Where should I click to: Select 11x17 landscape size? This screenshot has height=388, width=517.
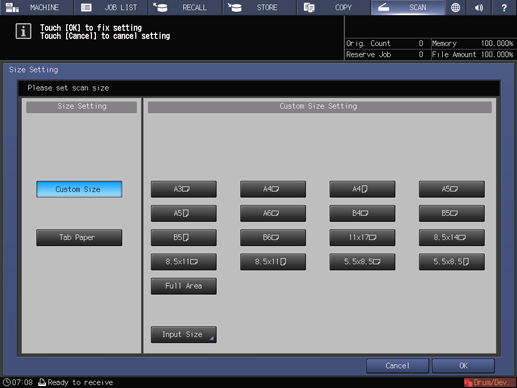(362, 237)
